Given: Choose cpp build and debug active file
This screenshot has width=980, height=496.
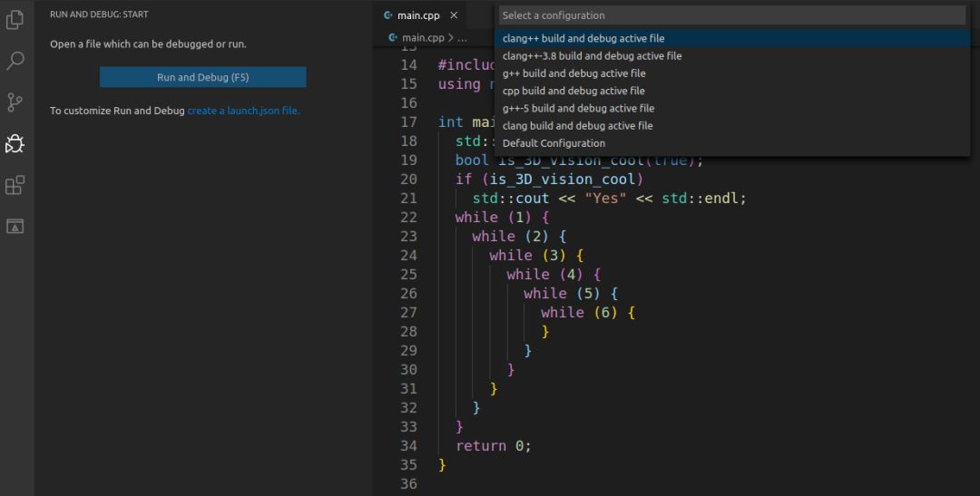Looking at the screenshot, I should [x=732, y=91].
